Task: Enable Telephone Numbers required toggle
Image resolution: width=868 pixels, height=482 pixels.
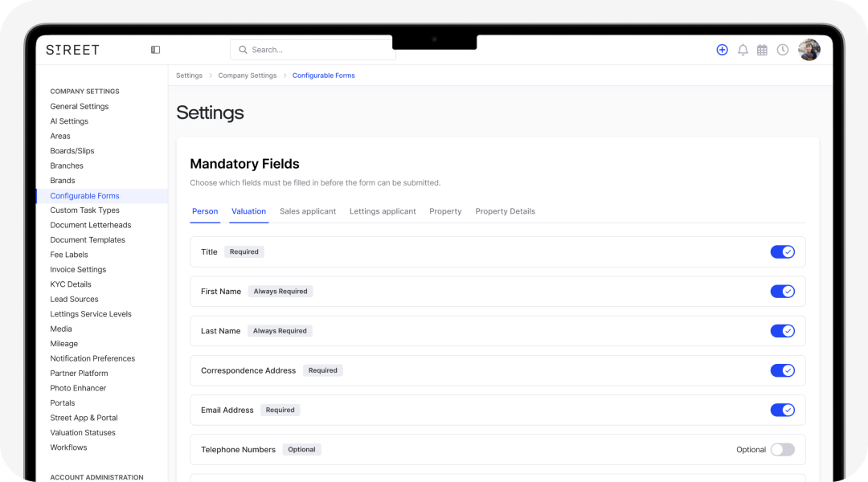Action: point(782,449)
